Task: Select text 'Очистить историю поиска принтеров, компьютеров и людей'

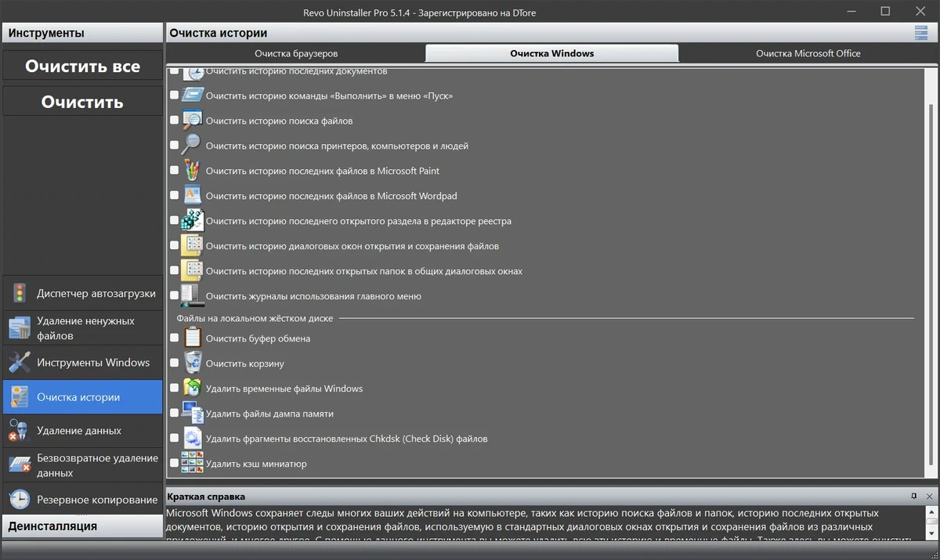Action: point(337,146)
